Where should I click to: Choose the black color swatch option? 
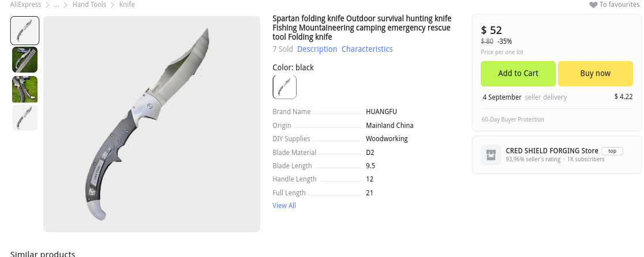tap(284, 87)
